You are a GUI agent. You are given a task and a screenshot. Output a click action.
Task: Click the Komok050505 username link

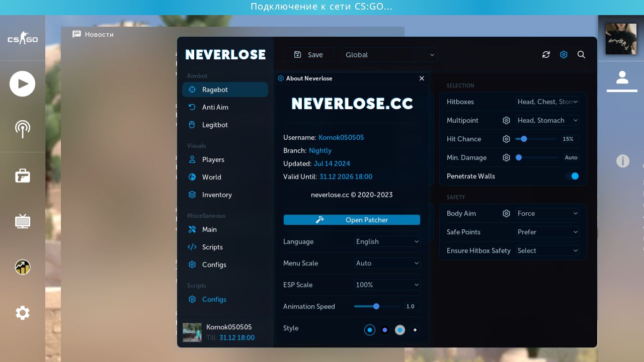[x=341, y=138]
